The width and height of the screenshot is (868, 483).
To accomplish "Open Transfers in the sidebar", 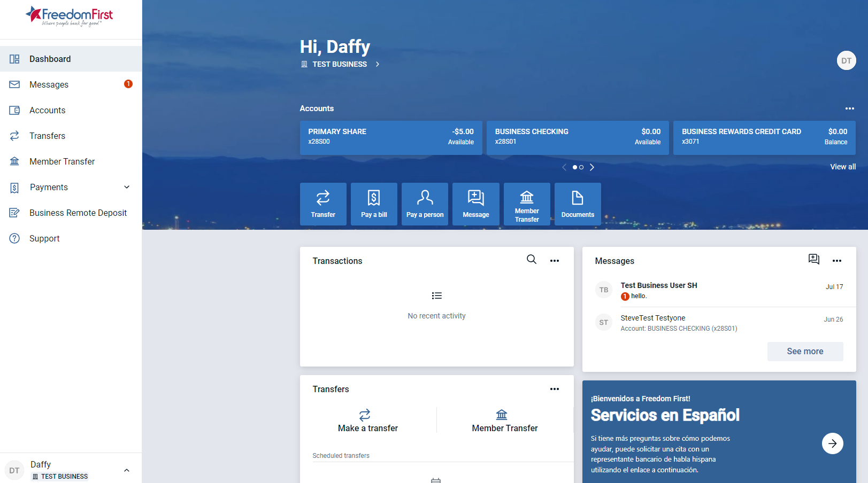I will pos(71,136).
